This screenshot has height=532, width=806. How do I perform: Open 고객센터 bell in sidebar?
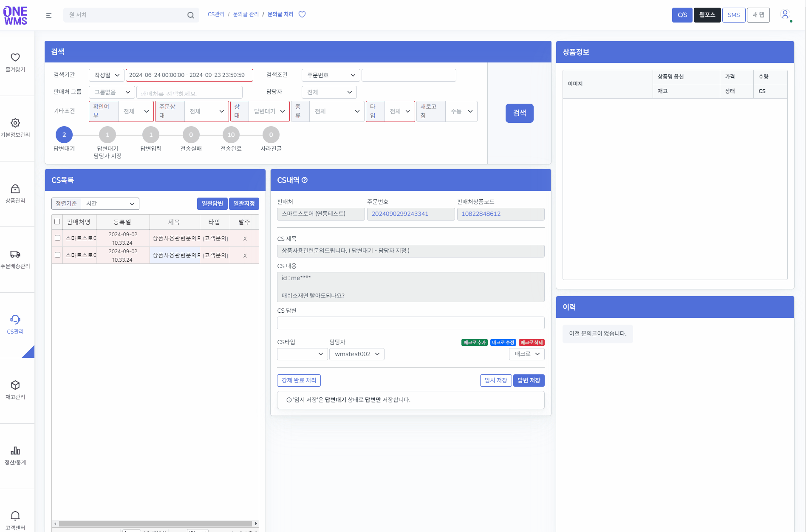(15, 521)
